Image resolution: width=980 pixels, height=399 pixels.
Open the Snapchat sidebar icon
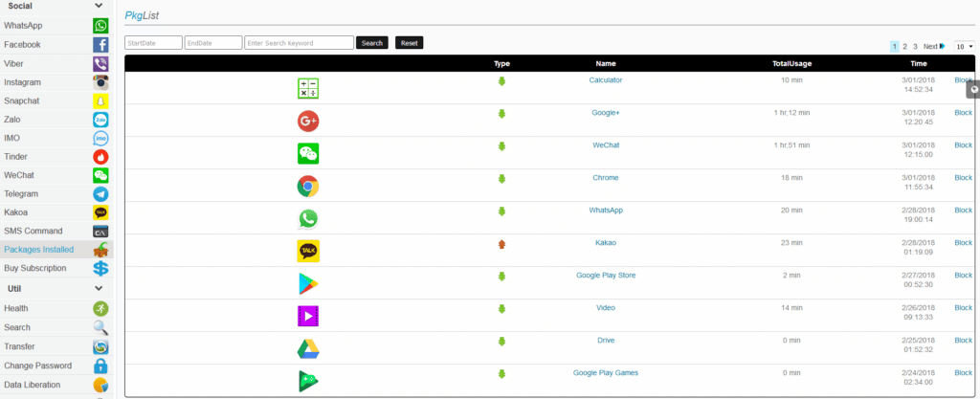[100, 100]
